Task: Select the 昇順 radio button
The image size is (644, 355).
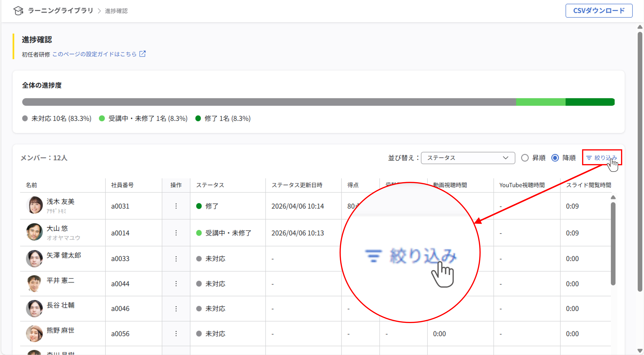Action: 525,158
